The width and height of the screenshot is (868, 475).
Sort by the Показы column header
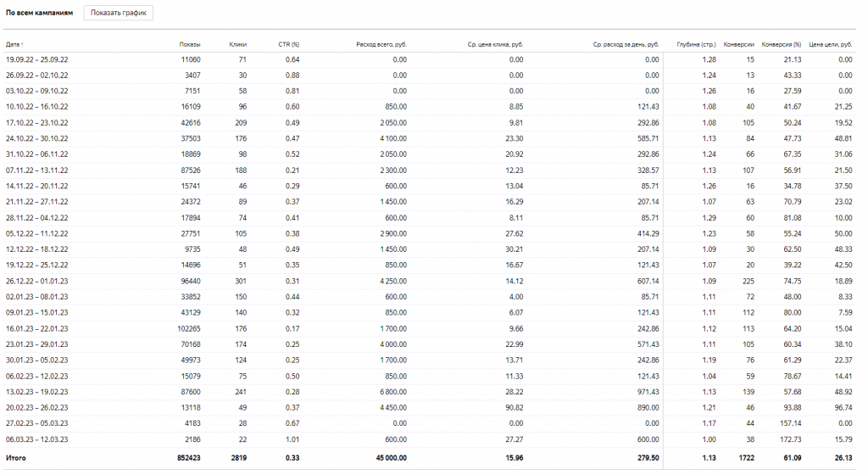(x=190, y=44)
